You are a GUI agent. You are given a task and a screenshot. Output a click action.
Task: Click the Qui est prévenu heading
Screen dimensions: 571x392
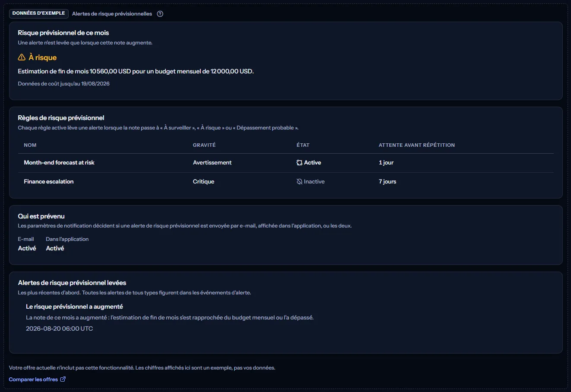(41, 216)
